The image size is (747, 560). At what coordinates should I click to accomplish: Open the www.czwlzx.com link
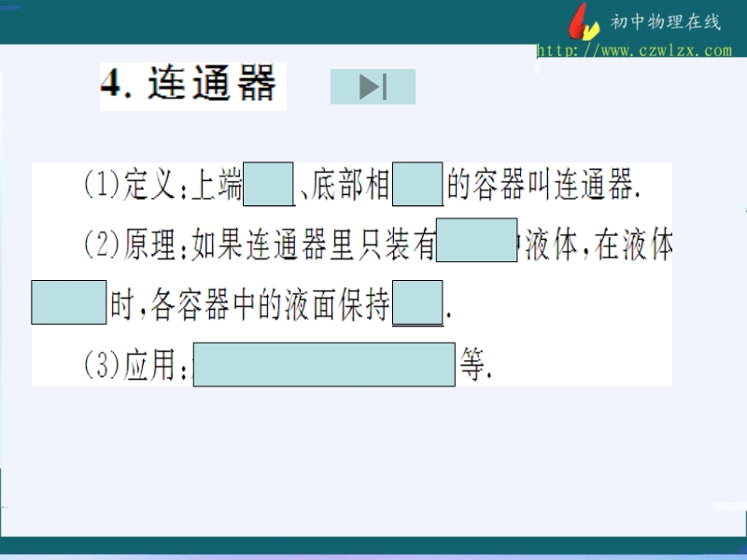click(634, 50)
